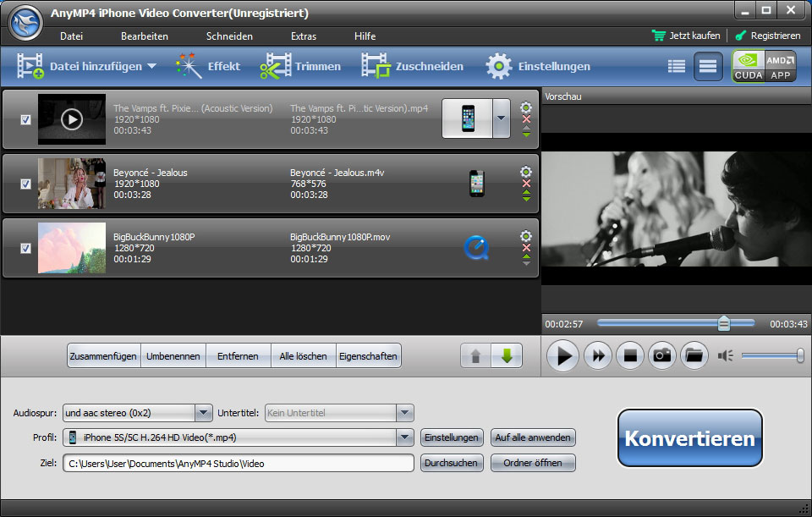
Task: Stop the preview playback
Action: click(x=629, y=356)
